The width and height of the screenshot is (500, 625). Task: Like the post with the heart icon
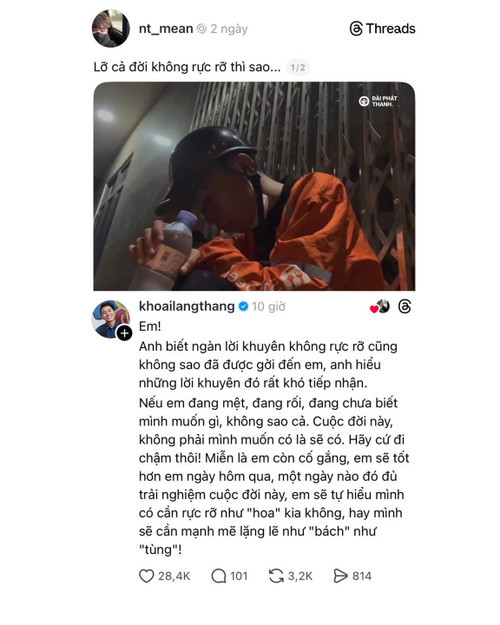click(x=146, y=576)
